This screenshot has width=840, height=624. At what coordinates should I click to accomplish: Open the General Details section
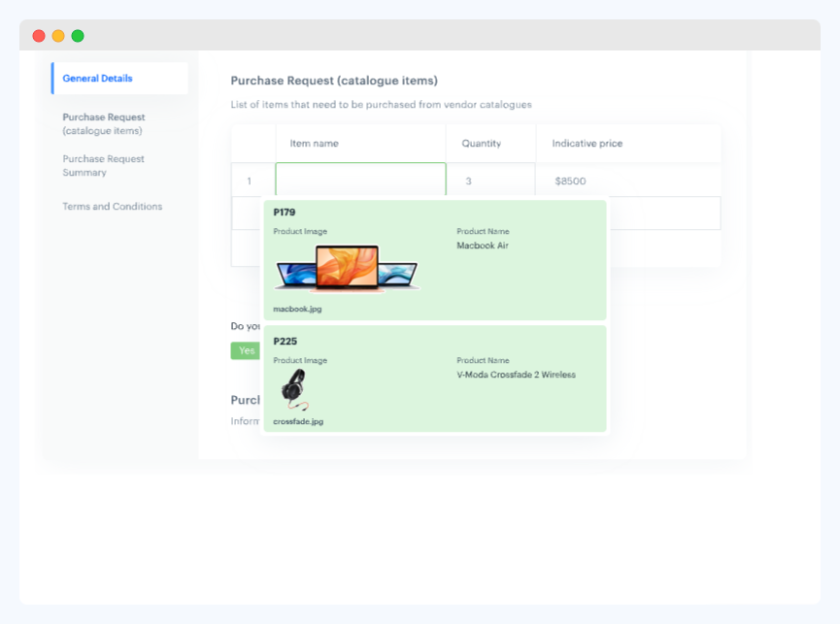tap(100, 78)
